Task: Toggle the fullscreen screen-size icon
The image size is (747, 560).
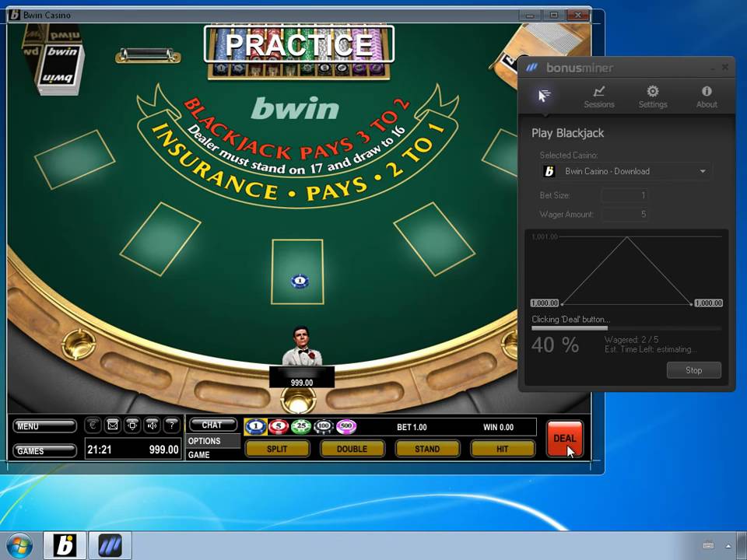Action: click(132, 425)
